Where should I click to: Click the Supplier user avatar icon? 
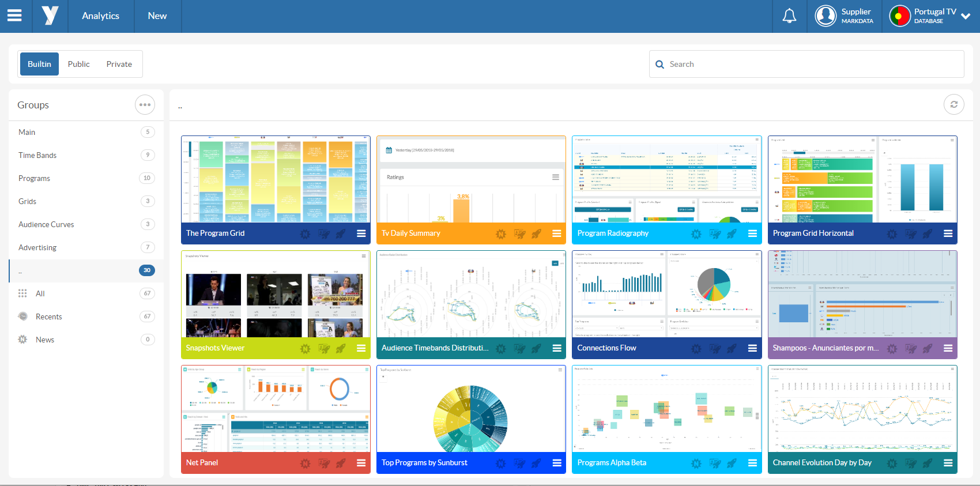pyautogui.click(x=826, y=16)
